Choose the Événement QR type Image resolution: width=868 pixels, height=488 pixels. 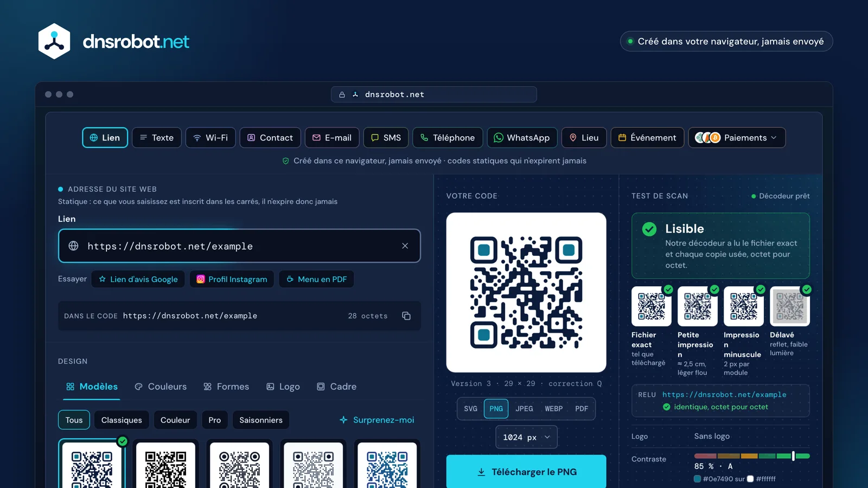click(x=647, y=138)
